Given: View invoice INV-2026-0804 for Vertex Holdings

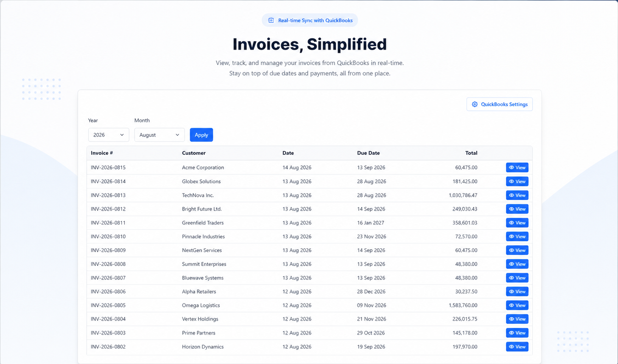Looking at the screenshot, I should click(517, 319).
